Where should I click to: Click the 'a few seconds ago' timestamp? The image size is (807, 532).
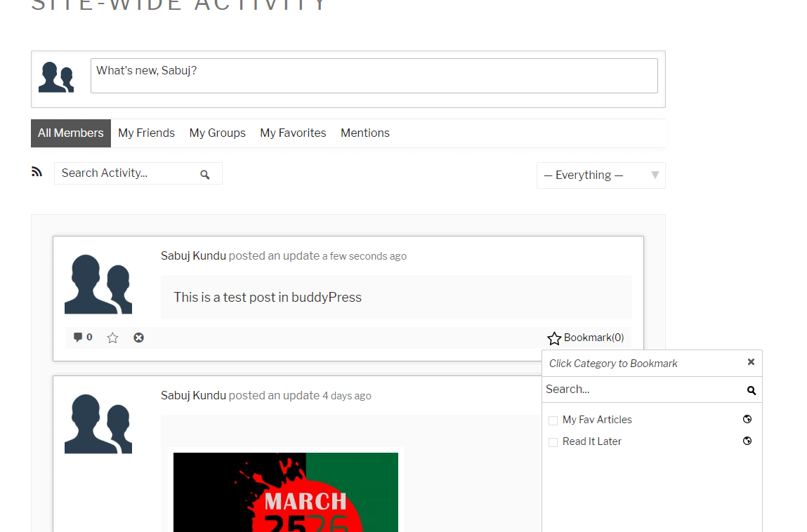pyautogui.click(x=364, y=257)
